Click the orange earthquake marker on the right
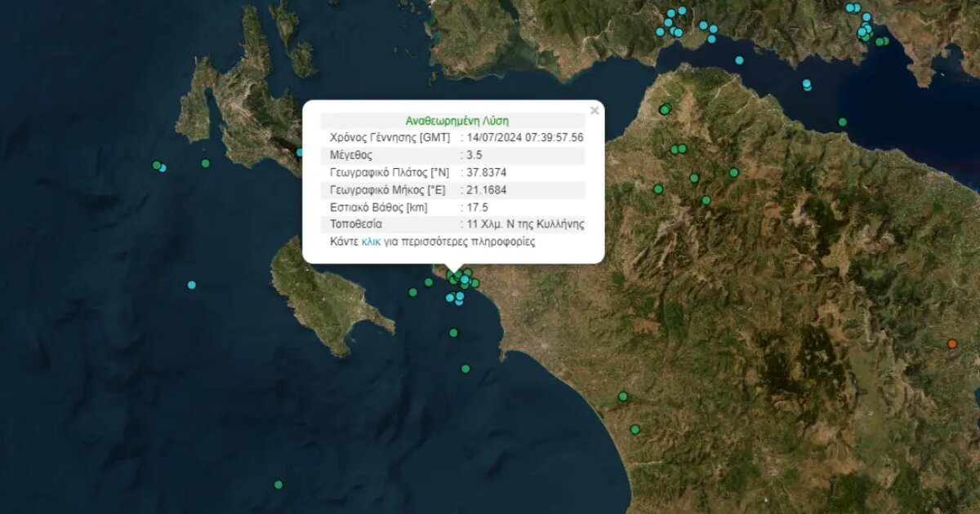Image resolution: width=980 pixels, height=514 pixels. pos(951,343)
